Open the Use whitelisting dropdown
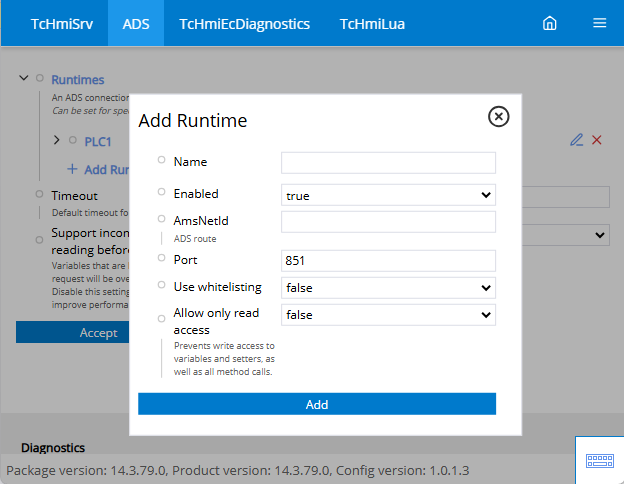The width and height of the screenshot is (624, 484). tap(388, 288)
